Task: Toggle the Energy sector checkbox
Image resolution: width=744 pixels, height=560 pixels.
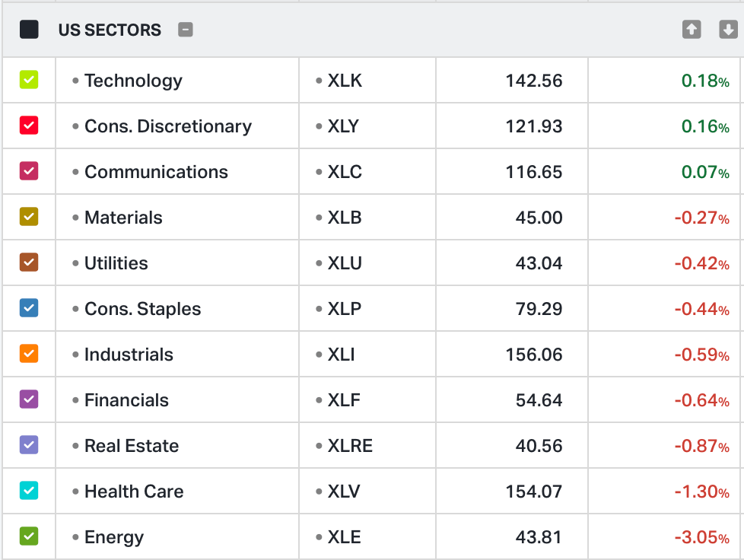Action: click(29, 536)
